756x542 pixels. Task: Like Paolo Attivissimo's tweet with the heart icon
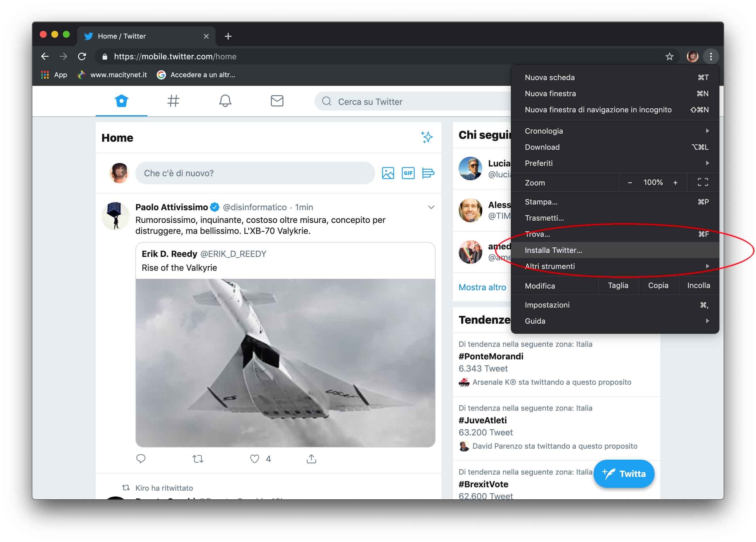255,459
